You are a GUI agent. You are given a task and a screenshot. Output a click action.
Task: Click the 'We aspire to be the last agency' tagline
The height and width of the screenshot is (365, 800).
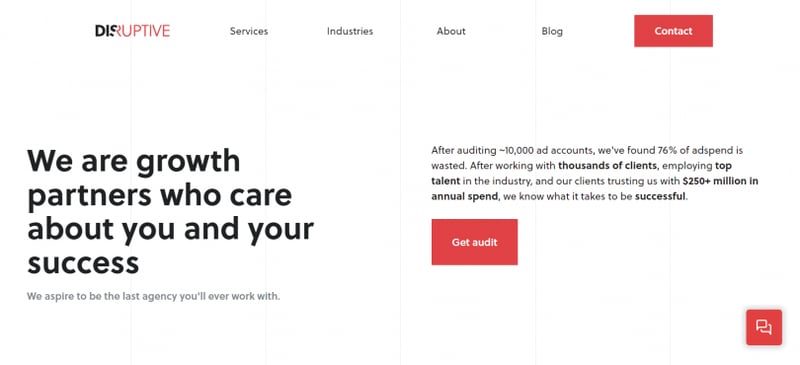point(154,296)
